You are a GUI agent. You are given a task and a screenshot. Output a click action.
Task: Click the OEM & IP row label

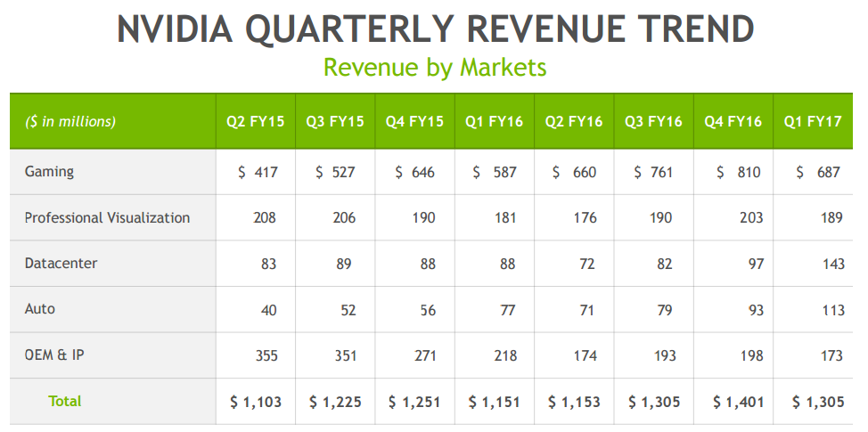click(54, 355)
